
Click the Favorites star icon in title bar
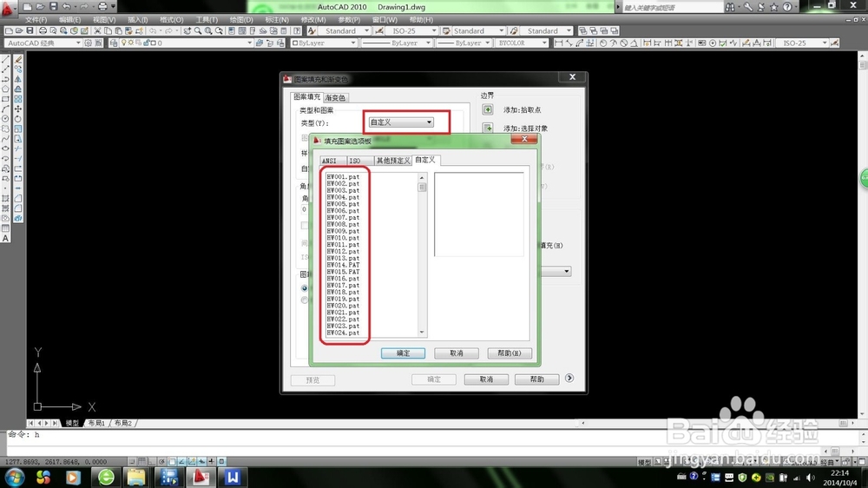(x=774, y=7)
